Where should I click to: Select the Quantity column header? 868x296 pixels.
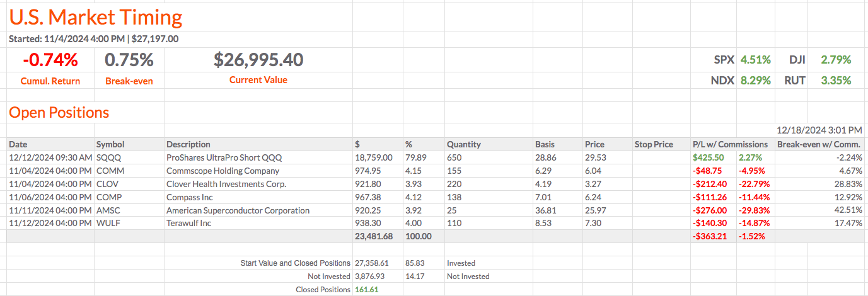(463, 144)
